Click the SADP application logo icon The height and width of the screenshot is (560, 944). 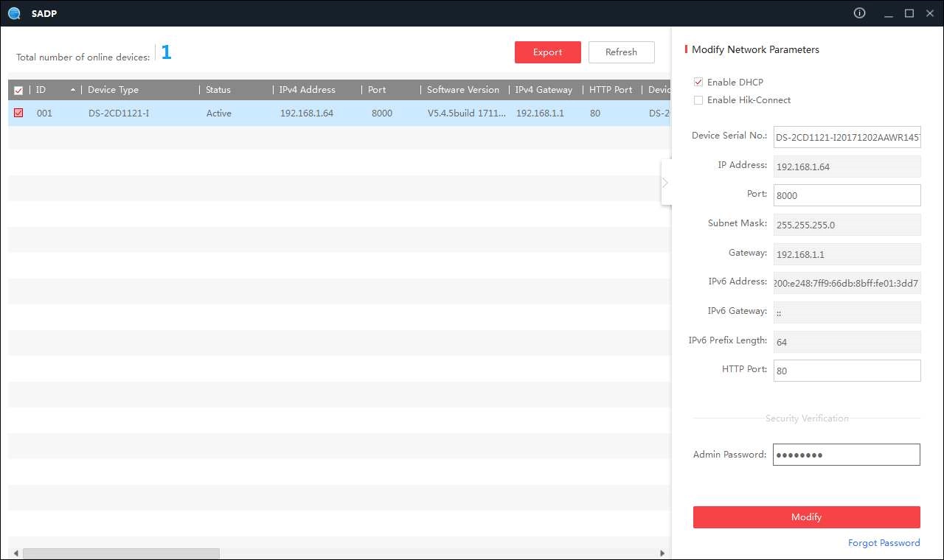14,13
